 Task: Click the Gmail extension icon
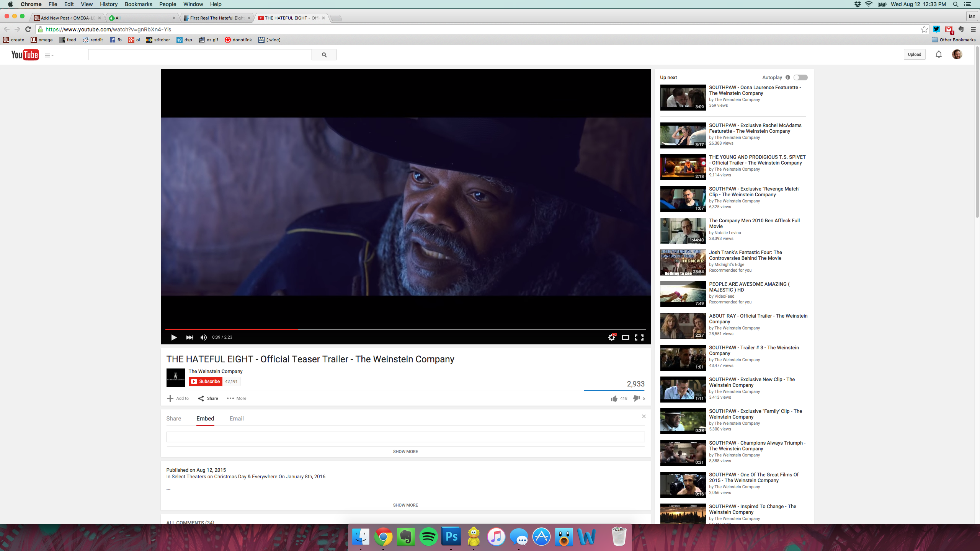[x=949, y=29]
